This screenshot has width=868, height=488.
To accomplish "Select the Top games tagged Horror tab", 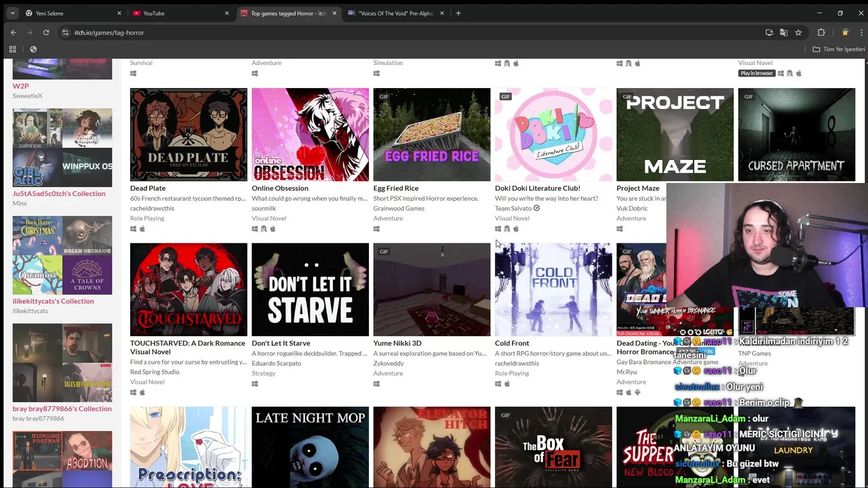I will pyautogui.click(x=288, y=13).
